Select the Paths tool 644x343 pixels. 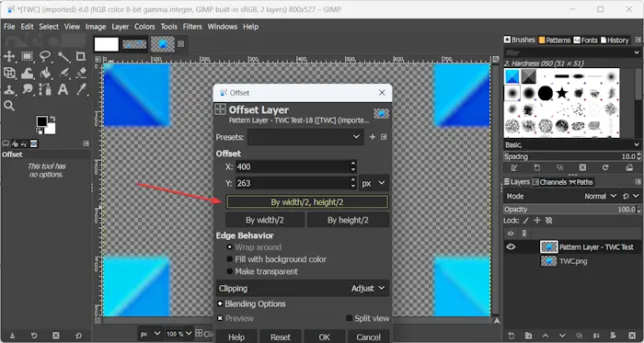tap(45, 89)
